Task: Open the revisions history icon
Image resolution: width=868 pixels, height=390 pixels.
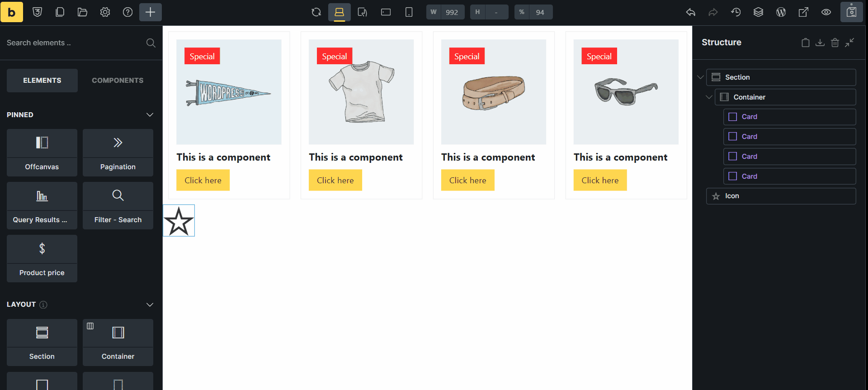Action: (x=736, y=12)
